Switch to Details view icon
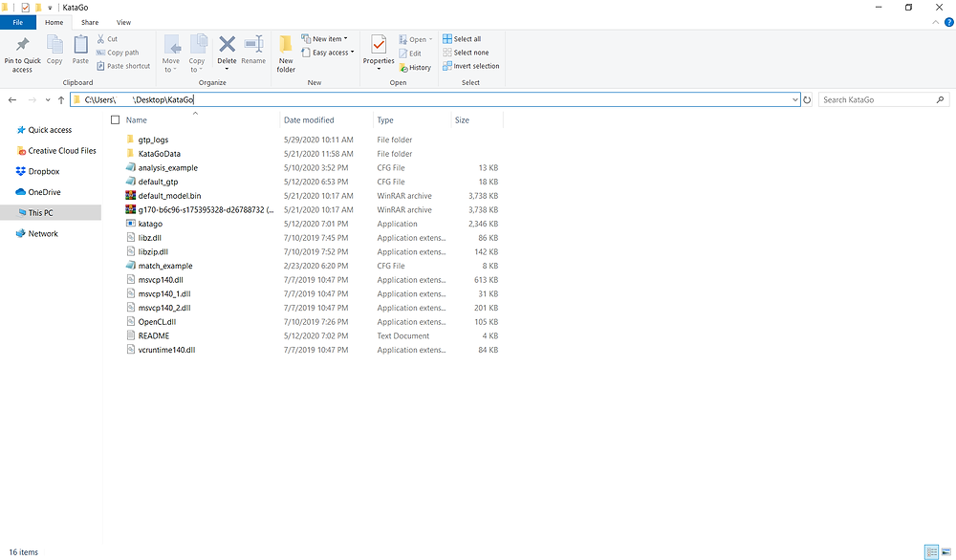 point(931,552)
